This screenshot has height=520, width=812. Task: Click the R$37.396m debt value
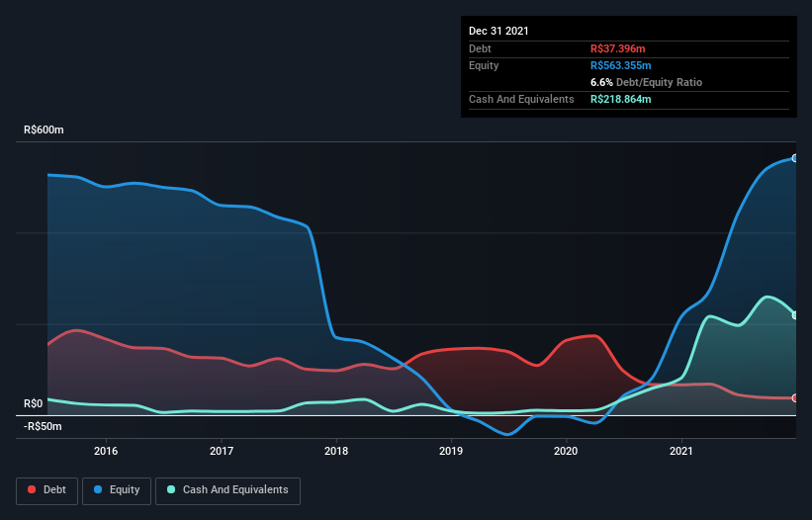coord(618,48)
